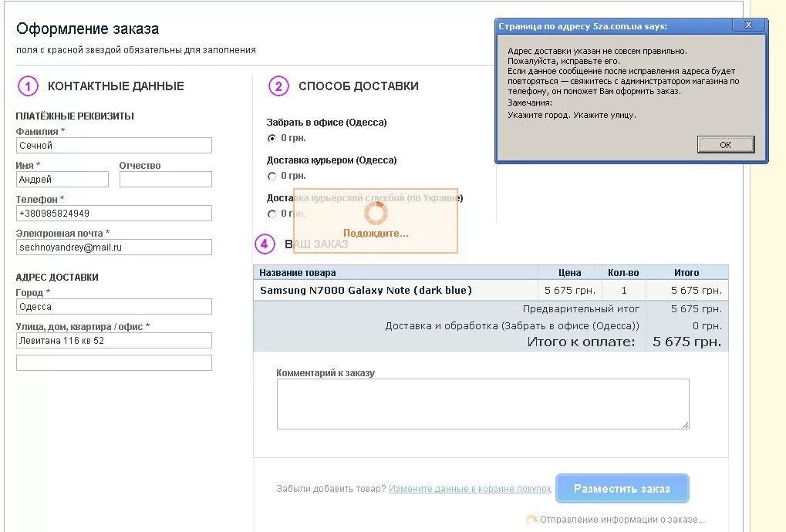786x532 pixels.
Task: Click the Цена column header
Action: point(569,273)
